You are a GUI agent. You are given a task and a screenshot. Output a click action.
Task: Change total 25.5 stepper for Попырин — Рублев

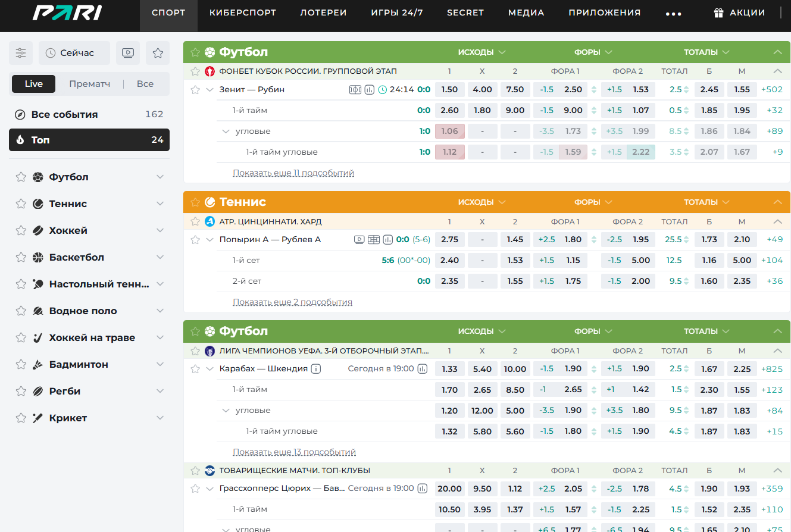[x=686, y=240]
